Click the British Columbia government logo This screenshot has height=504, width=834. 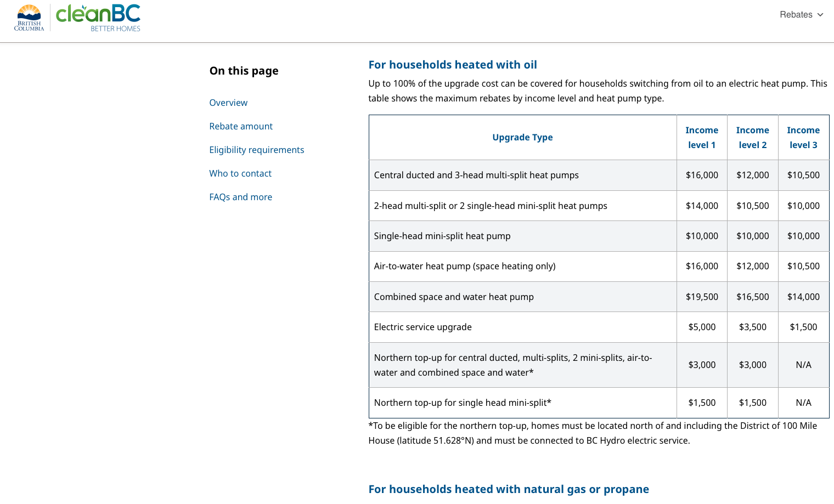(x=29, y=18)
